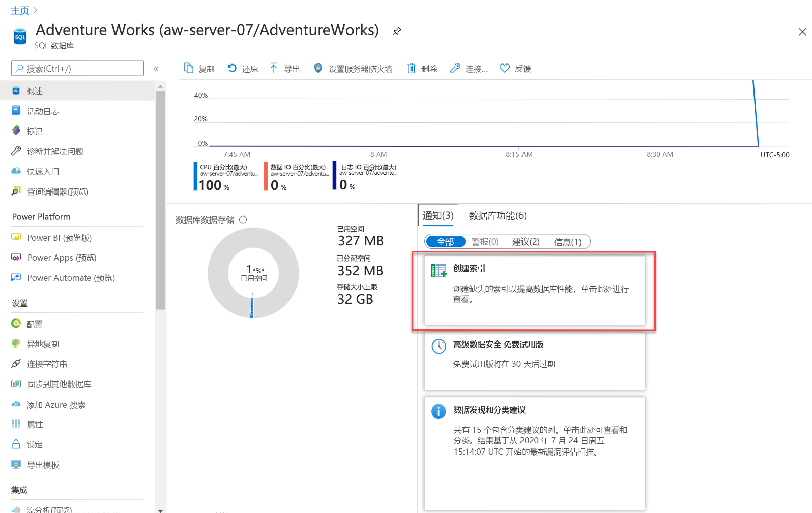The width and height of the screenshot is (812, 513).
Task: Collapse the sidebar with the double chevron
Action: point(156,69)
